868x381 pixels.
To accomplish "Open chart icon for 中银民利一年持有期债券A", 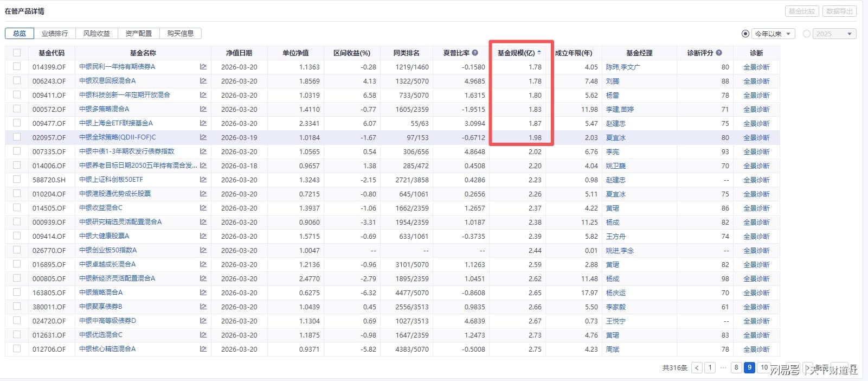I will pos(203,67).
